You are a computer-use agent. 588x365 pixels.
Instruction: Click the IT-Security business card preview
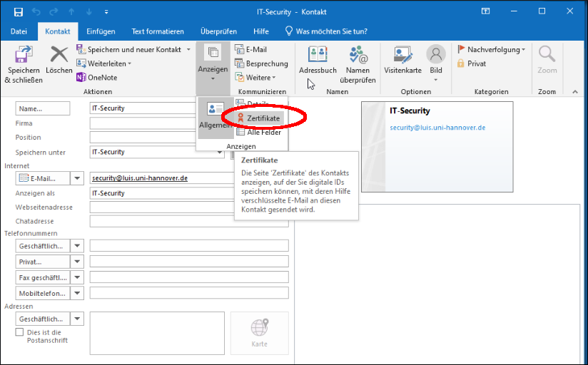(x=437, y=147)
